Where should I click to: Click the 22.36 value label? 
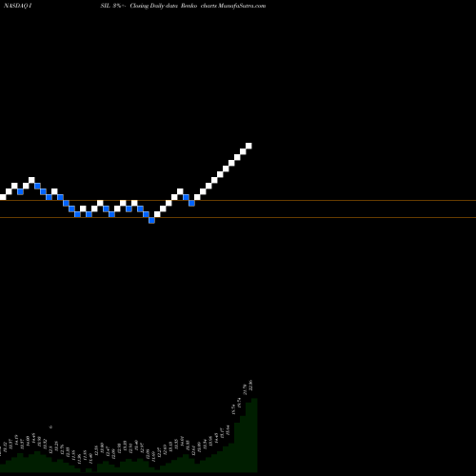click(x=251, y=385)
